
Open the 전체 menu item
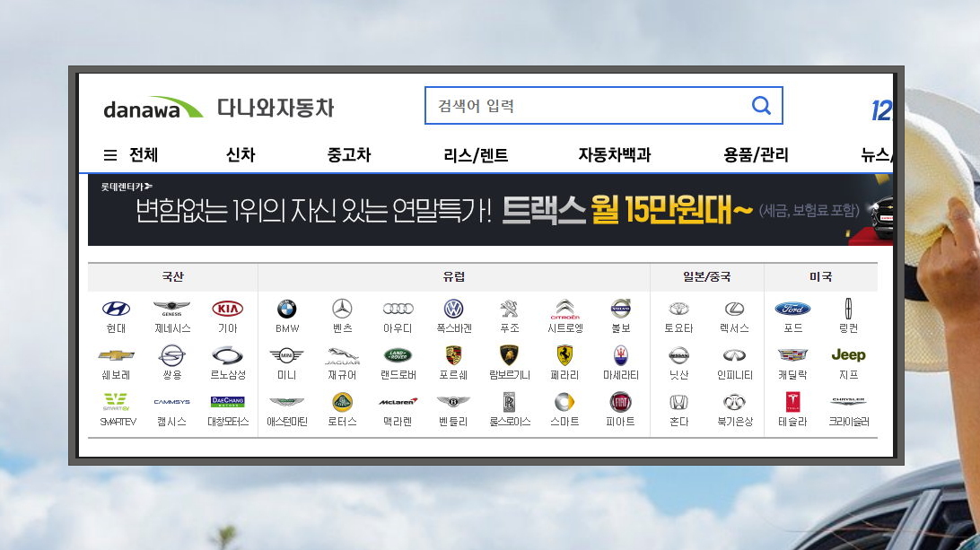(x=143, y=155)
